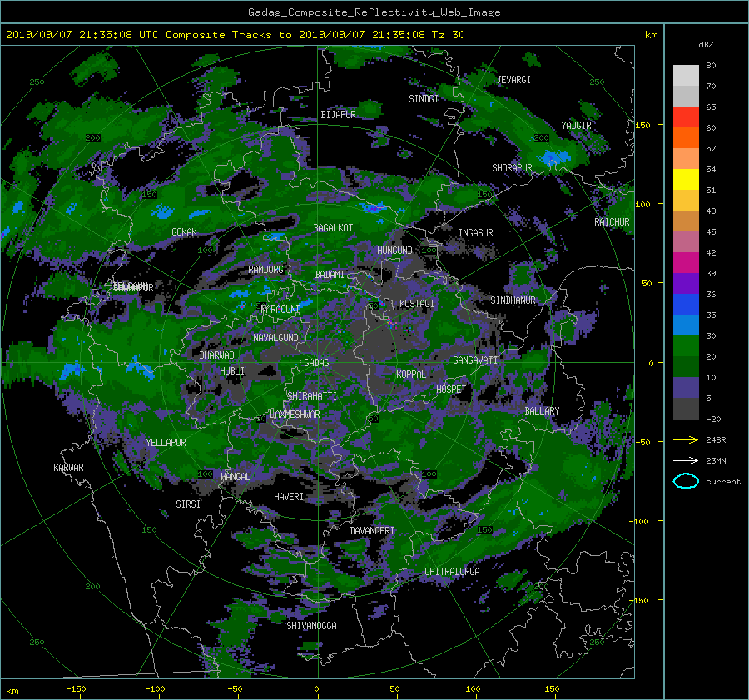Click the LINGASUR city label
The height and width of the screenshot is (700, 749).
(x=473, y=233)
